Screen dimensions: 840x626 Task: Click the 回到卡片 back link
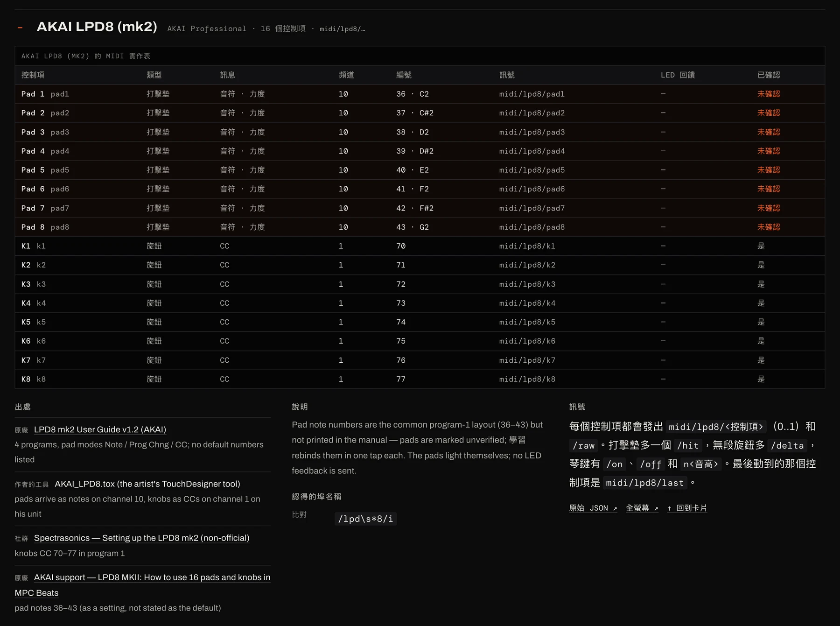click(687, 508)
